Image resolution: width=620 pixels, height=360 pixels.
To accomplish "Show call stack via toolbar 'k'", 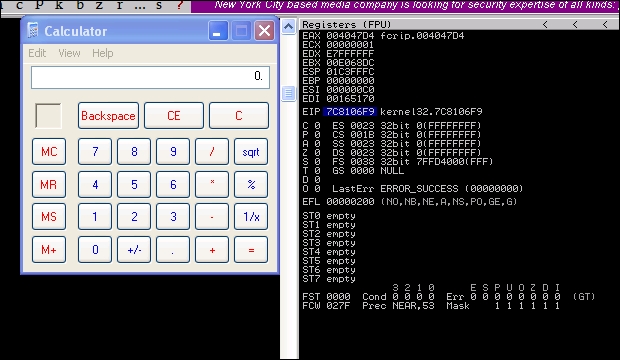I will (x=59, y=6).
